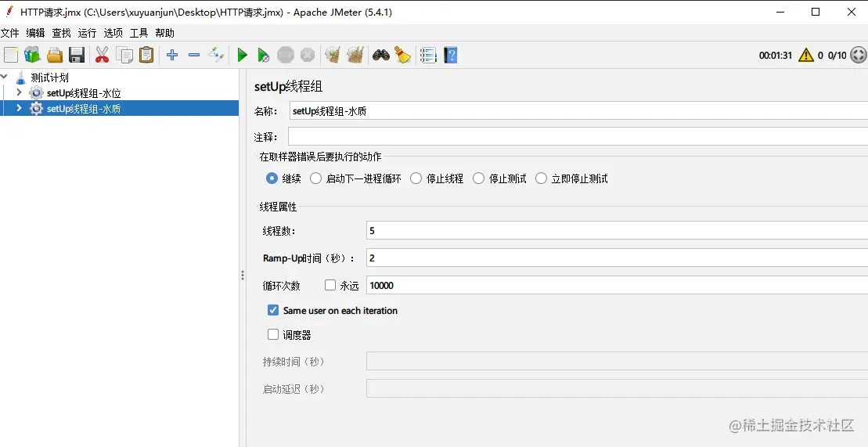This screenshot has width=868, height=447.
Task: Click the Toggle enable/disable icon
Action: pos(216,55)
